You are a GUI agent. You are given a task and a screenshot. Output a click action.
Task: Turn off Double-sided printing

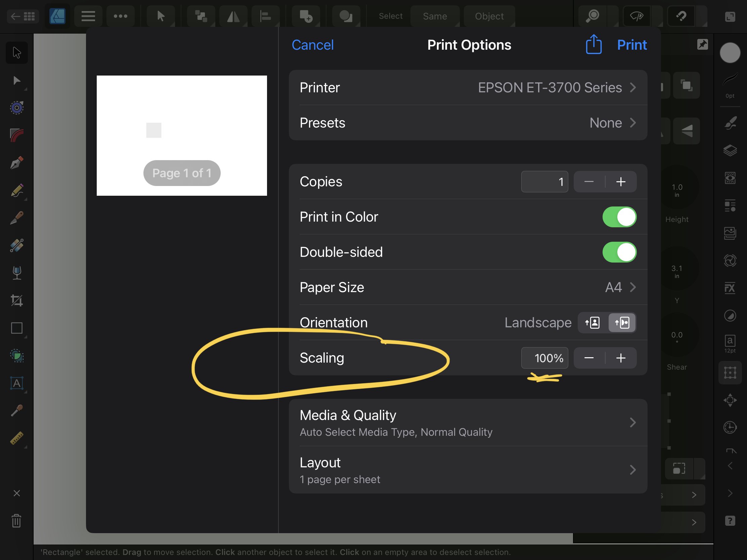pyautogui.click(x=619, y=252)
